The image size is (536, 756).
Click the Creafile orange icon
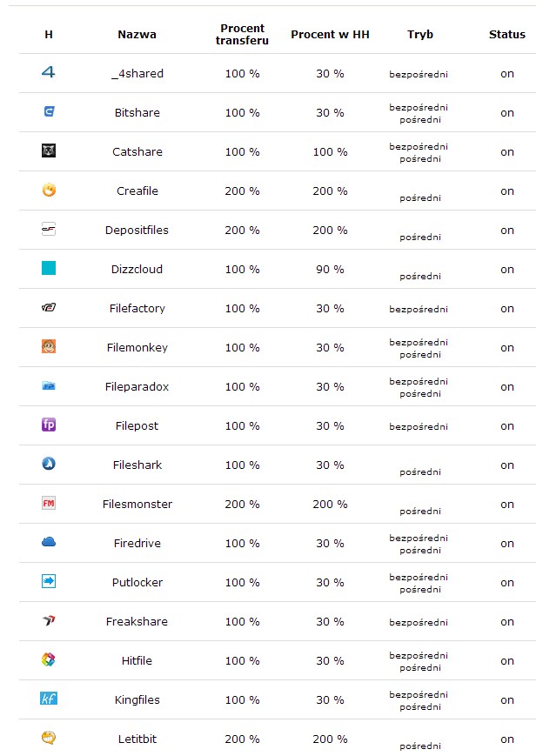point(49,191)
